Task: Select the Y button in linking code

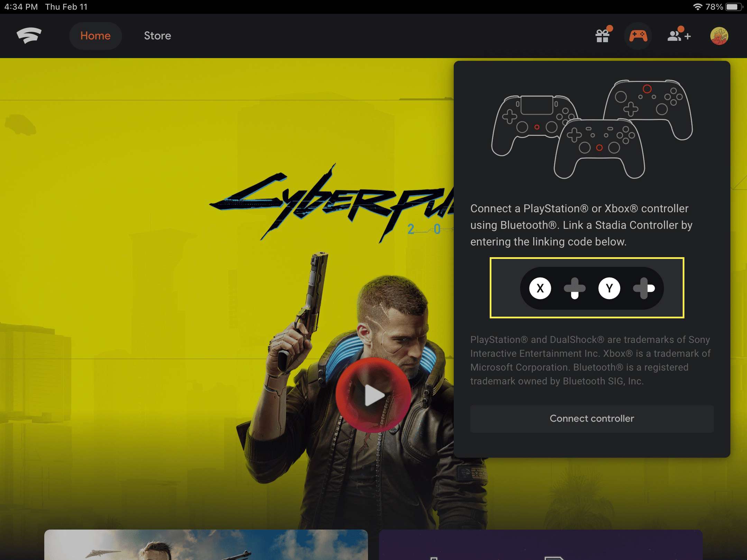Action: [609, 288]
